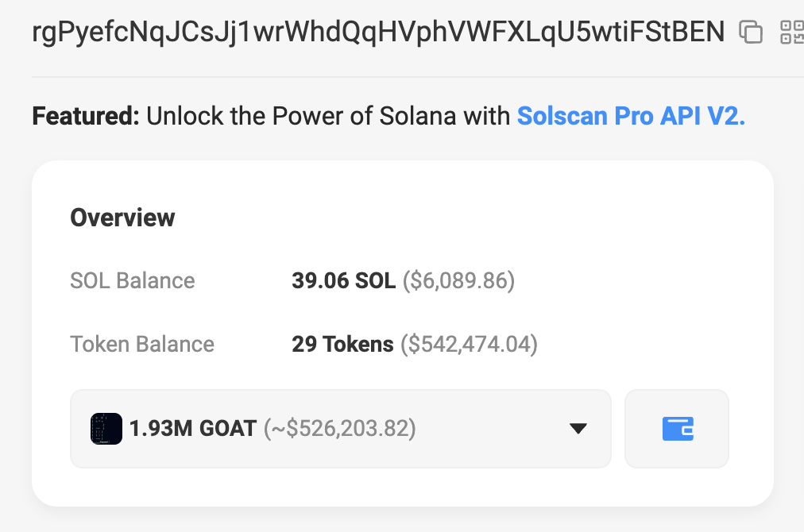Copy the wallet address with copy icon

click(751, 32)
